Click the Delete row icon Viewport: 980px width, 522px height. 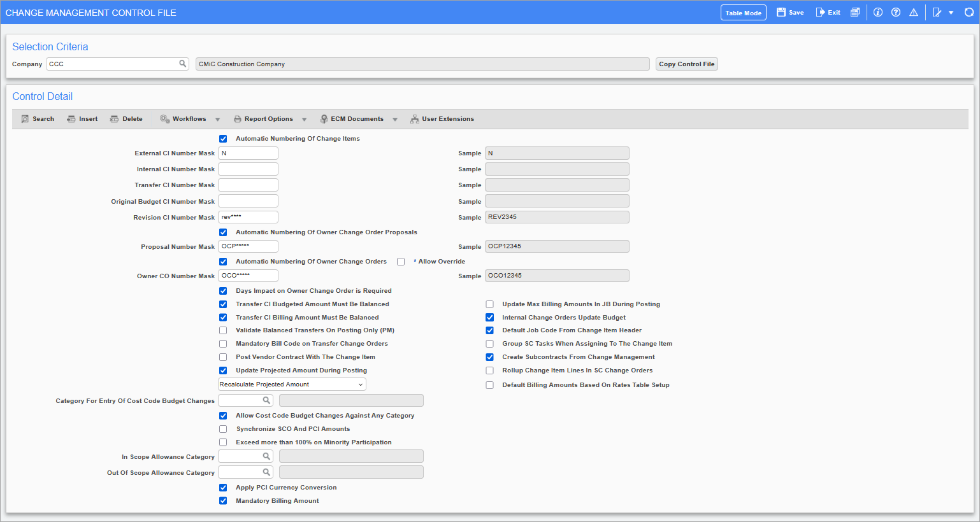[x=114, y=119]
